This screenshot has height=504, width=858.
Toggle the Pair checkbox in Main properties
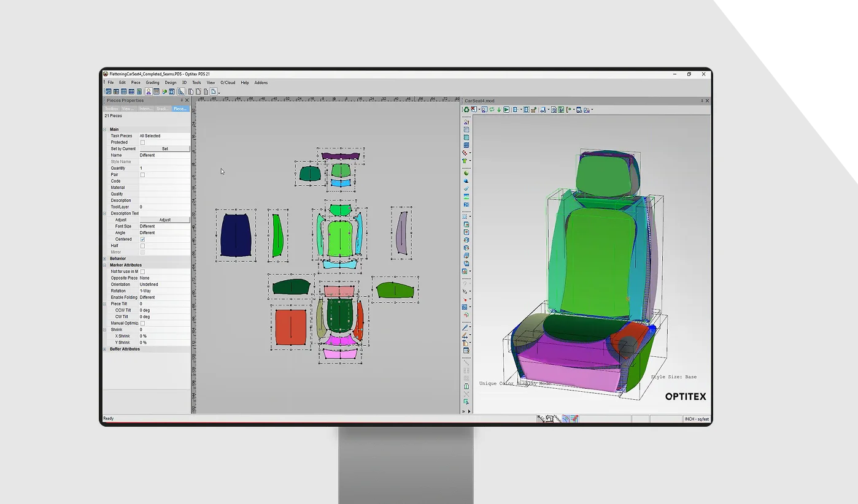[x=142, y=174]
